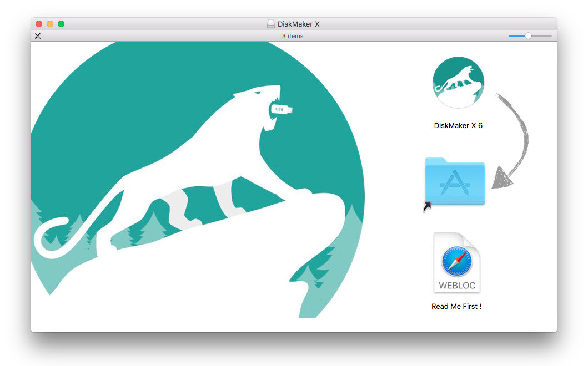Zoom the window with the green button
Viewport: 588px width, 366px height.
click(x=61, y=24)
